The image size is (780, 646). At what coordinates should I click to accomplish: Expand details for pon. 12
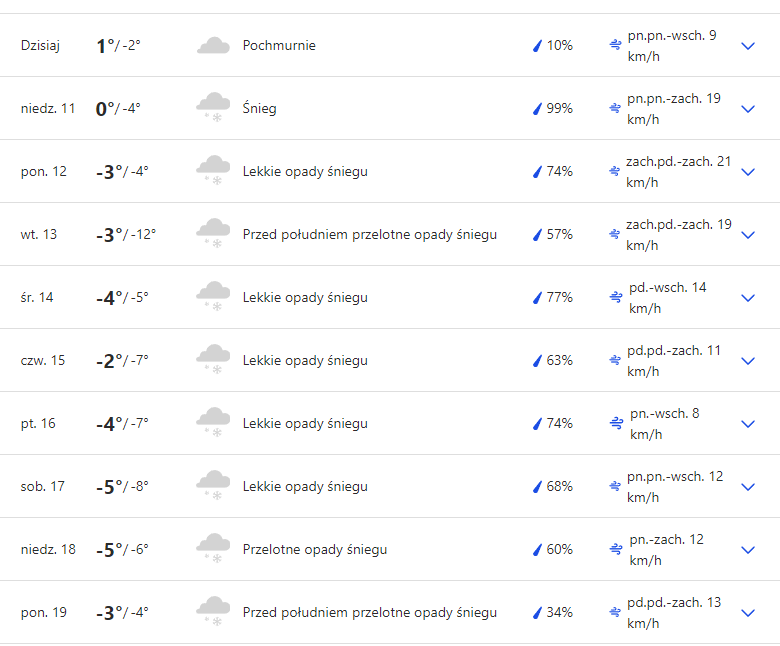tap(748, 172)
